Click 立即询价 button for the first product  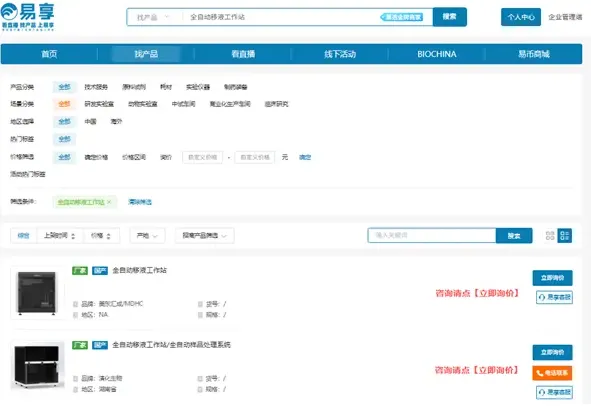pos(553,278)
